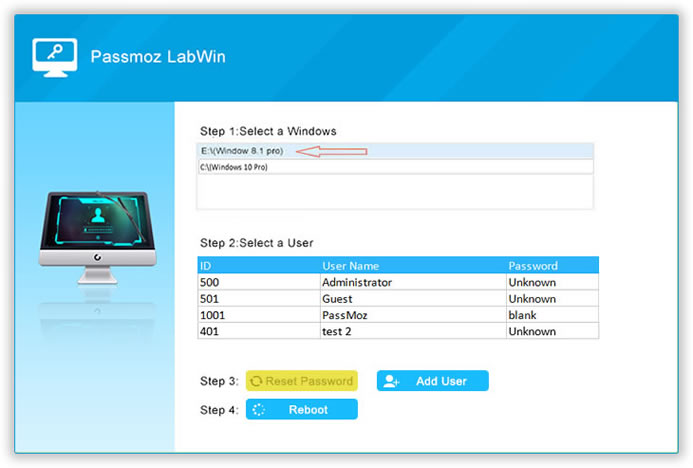
Task: Click the spinner icon on Reboot button
Action: point(258,410)
